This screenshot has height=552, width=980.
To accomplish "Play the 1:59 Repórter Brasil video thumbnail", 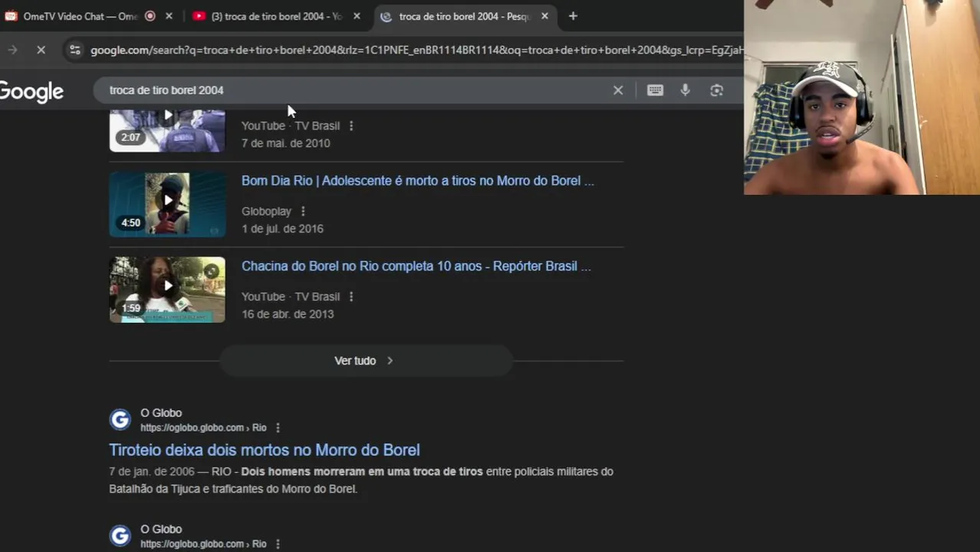I will click(x=167, y=289).
